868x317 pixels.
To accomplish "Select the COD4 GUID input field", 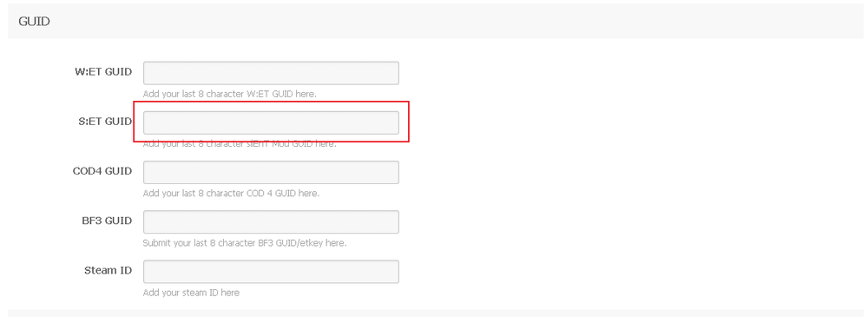I will [271, 172].
